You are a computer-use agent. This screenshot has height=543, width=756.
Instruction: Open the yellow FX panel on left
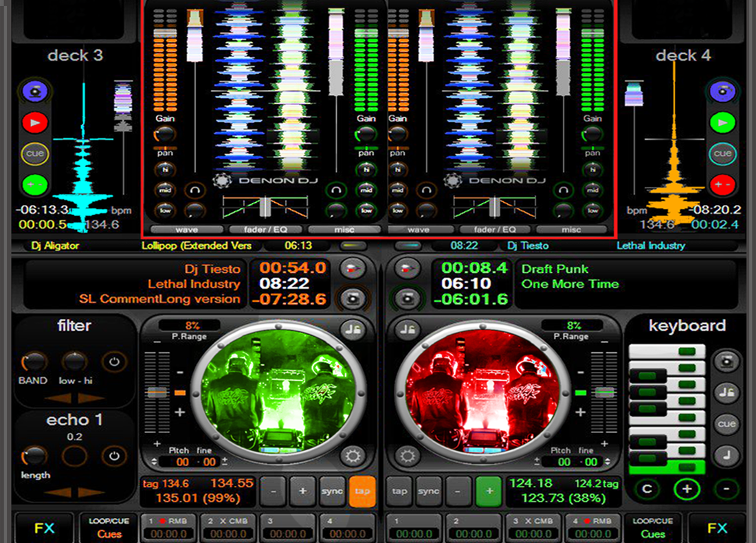pyautogui.click(x=45, y=528)
